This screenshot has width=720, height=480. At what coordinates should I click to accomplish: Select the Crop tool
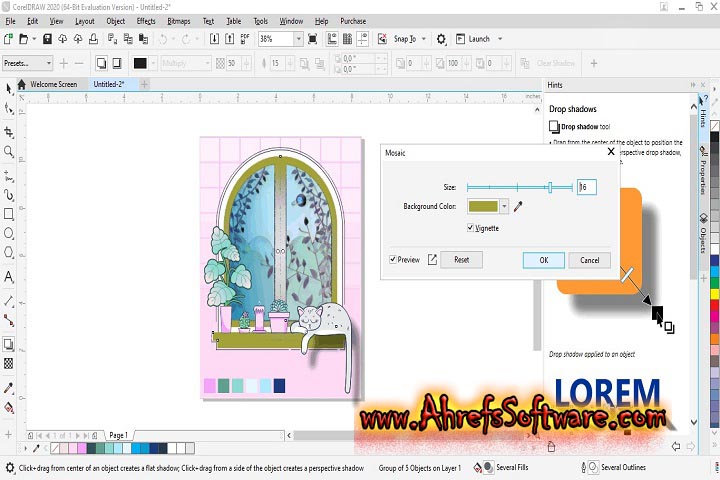tap(8, 132)
